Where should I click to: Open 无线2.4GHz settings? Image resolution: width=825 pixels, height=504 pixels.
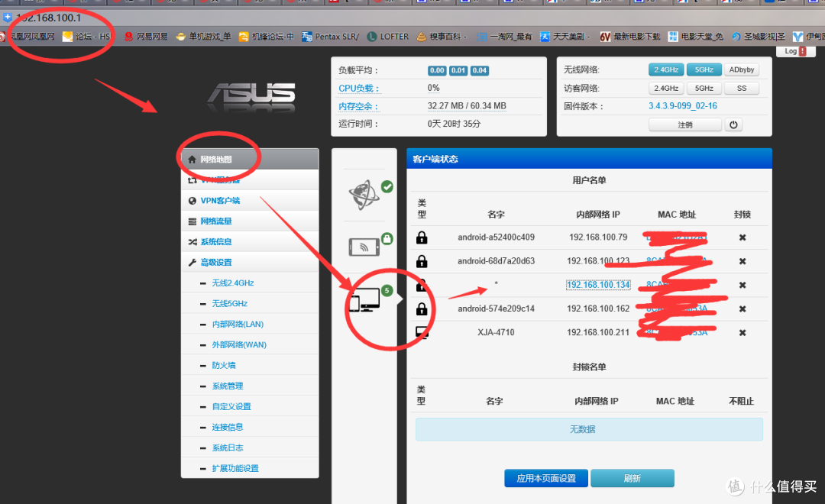[232, 283]
